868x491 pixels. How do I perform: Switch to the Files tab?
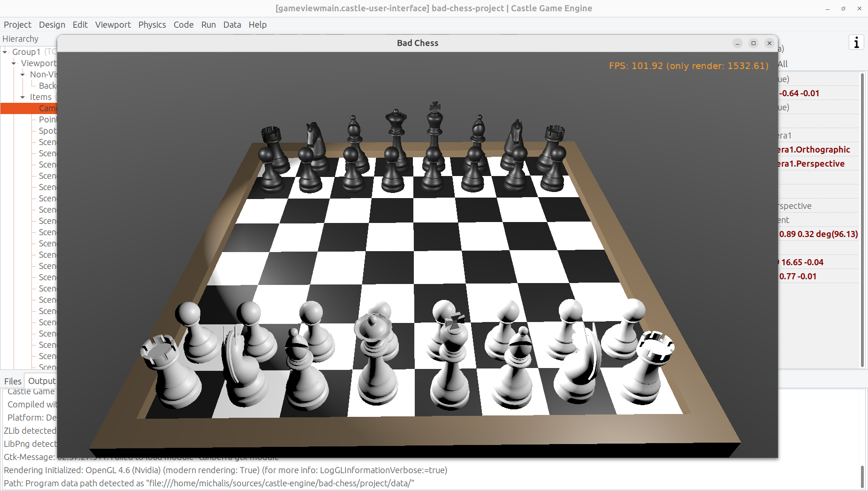click(x=13, y=381)
